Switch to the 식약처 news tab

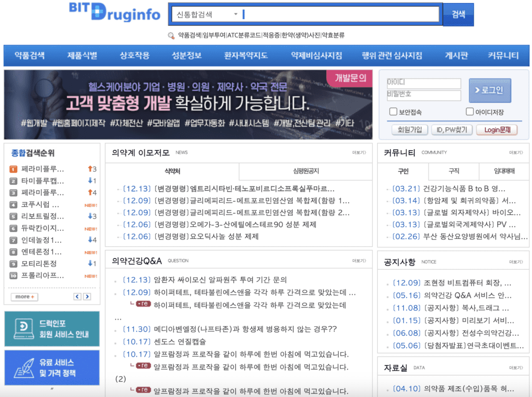[172, 171]
